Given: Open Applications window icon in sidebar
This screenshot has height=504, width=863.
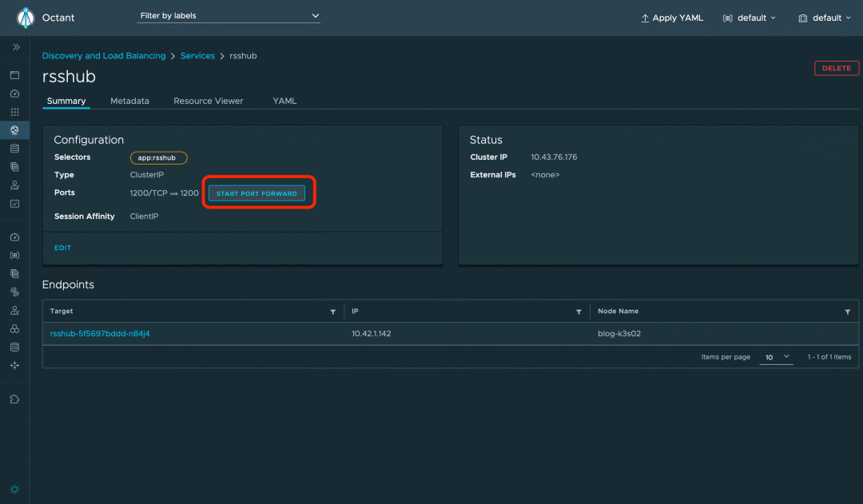Looking at the screenshot, I should pos(15,75).
